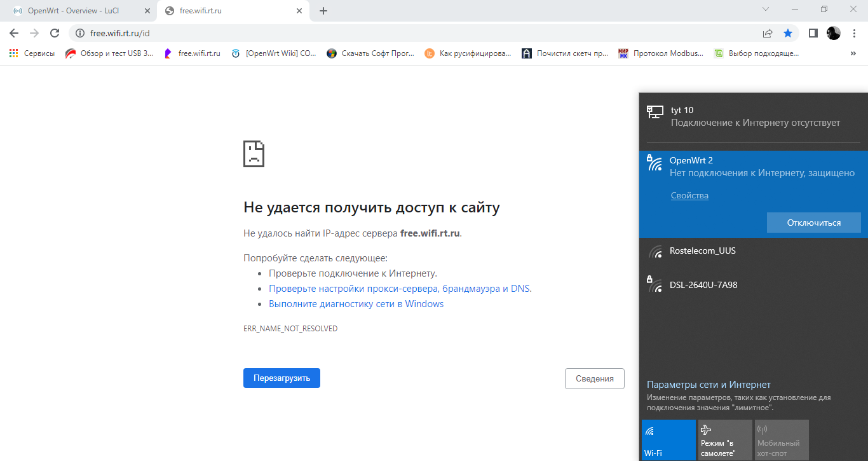Open the tab search dropdown arrow
This screenshot has height=461, width=868.
(x=765, y=10)
